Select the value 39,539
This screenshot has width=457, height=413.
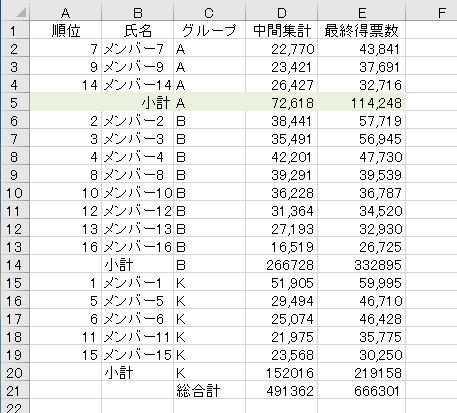361,175
